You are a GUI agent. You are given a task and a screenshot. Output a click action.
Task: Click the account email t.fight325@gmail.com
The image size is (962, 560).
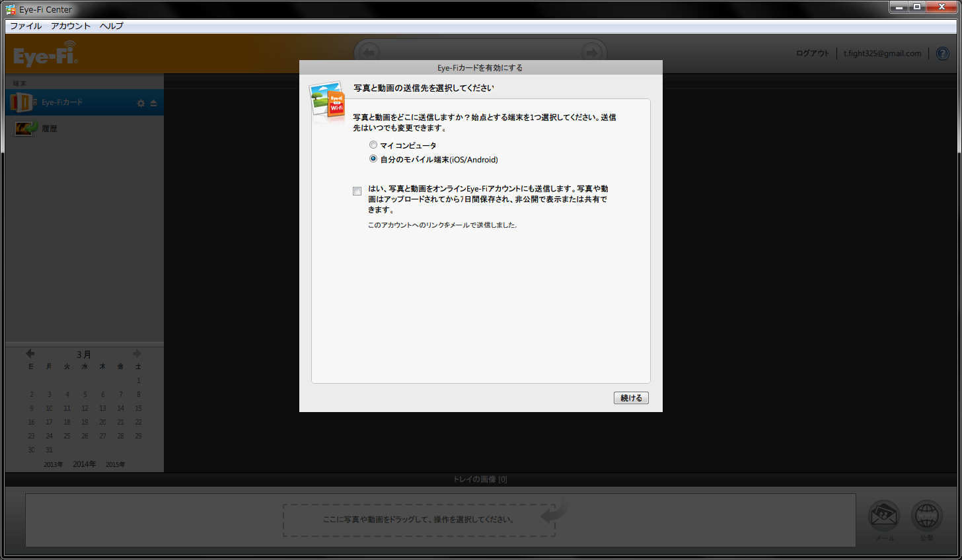coord(882,53)
